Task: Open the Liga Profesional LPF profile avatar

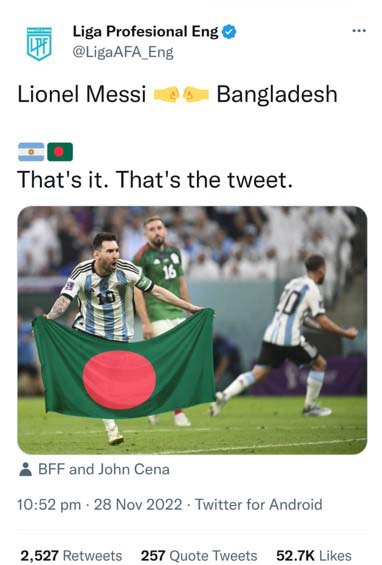Action: 39,44
